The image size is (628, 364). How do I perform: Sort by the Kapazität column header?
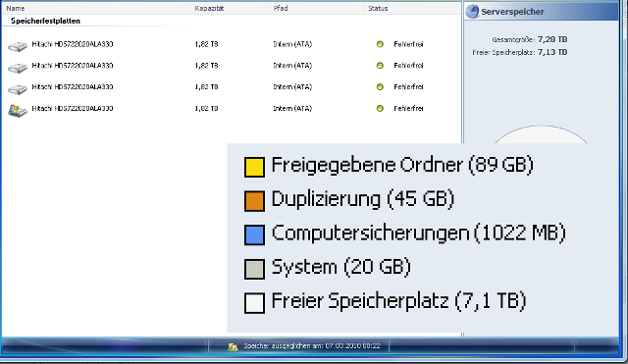(209, 8)
